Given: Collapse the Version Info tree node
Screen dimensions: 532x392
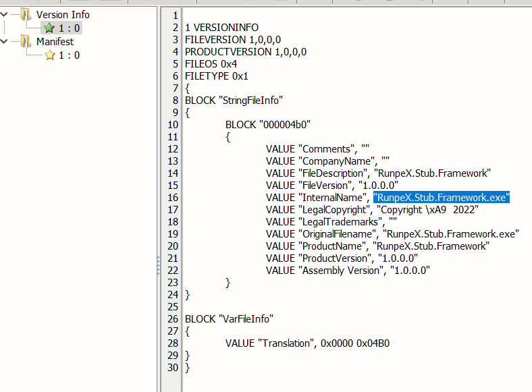Looking at the screenshot, I should (4, 15).
